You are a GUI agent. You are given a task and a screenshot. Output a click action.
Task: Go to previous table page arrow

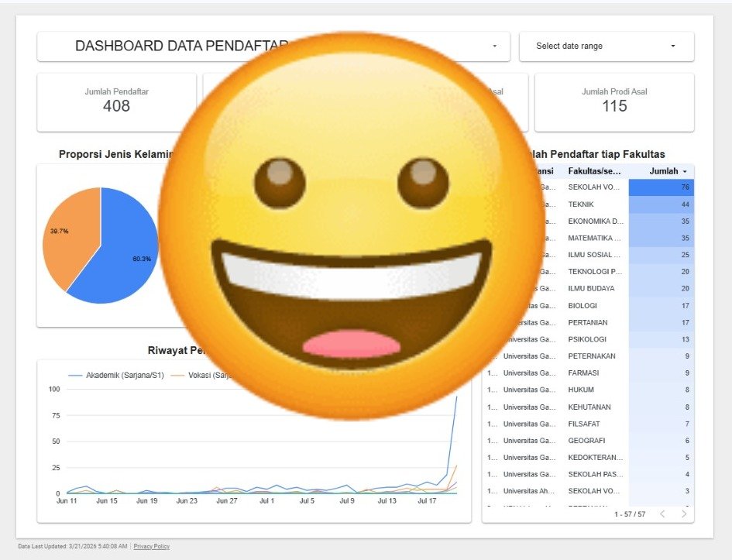662,514
